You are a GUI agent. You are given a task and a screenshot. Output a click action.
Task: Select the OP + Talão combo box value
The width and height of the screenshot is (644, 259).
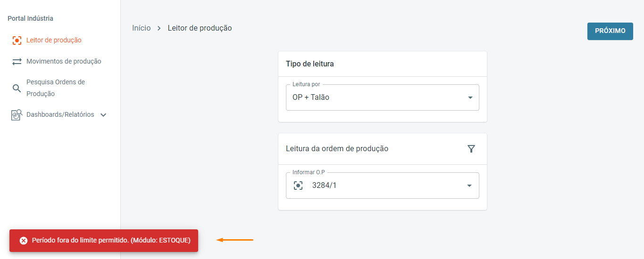tap(311, 97)
